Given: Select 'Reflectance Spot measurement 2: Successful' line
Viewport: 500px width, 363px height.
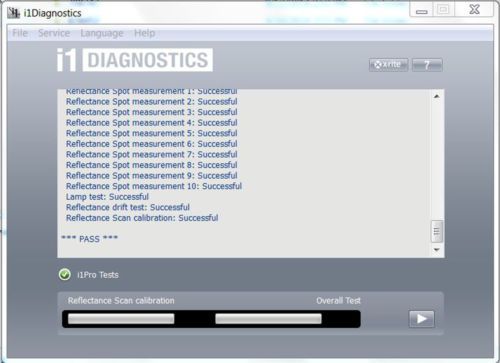Looking at the screenshot, I should point(152,101).
